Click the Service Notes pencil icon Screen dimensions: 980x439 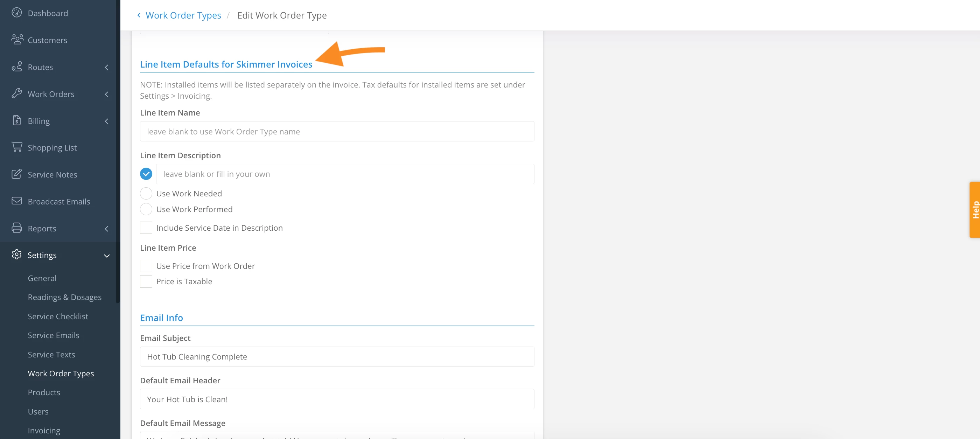coord(16,174)
